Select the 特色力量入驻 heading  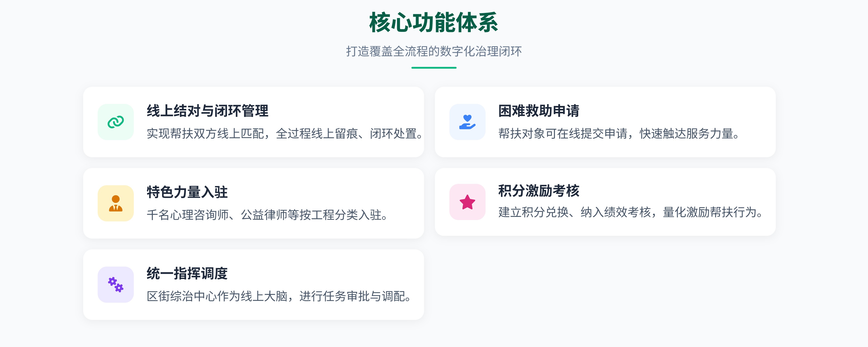[187, 192]
